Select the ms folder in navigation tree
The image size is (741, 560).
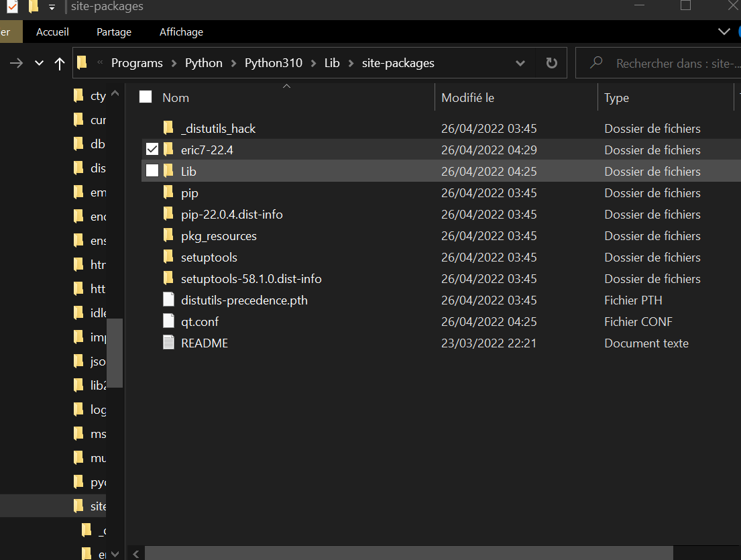tap(90, 433)
